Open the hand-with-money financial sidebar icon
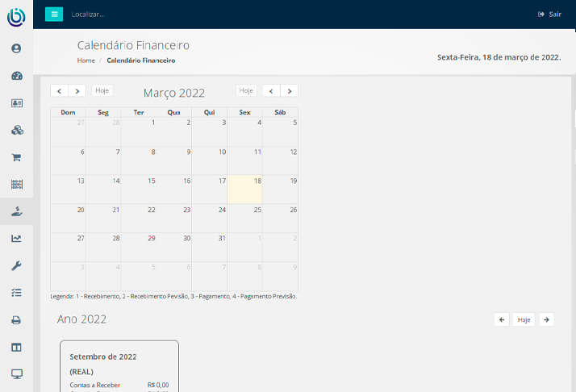The image size is (576, 392). coord(16,211)
